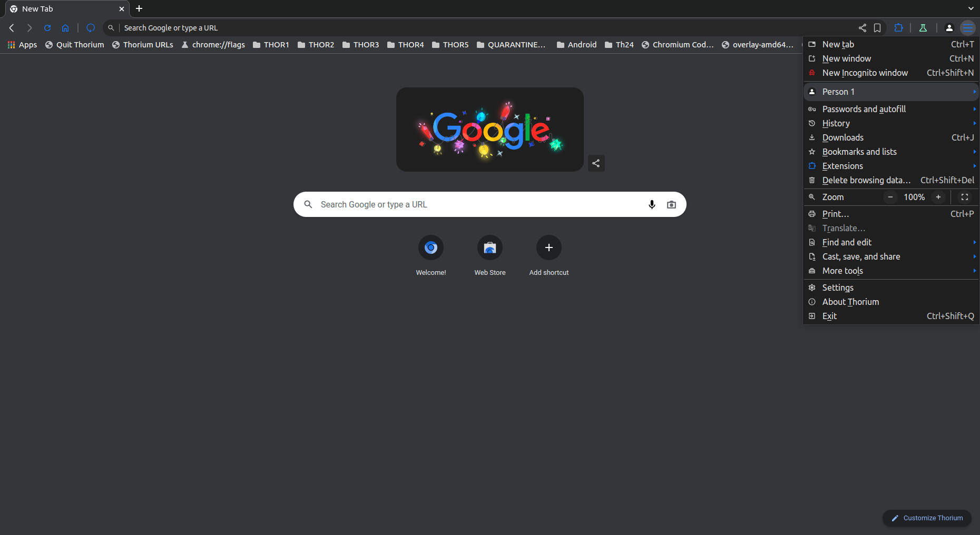Open the Android bookmark folder

tap(577, 45)
